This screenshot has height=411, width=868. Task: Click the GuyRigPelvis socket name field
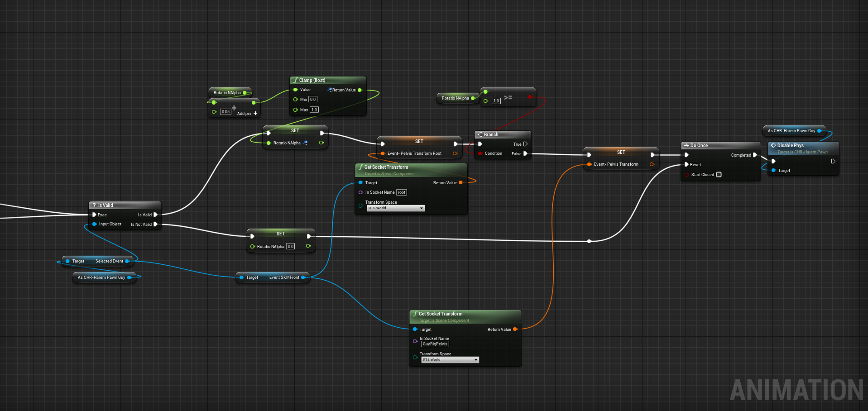click(x=435, y=344)
